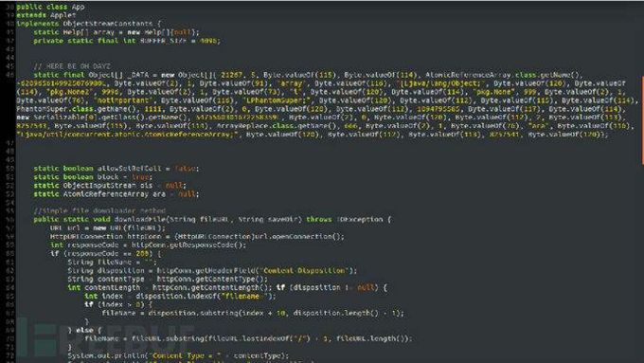Click the System.out.println Content-Type line
644x363 pixels.
tap(178, 355)
